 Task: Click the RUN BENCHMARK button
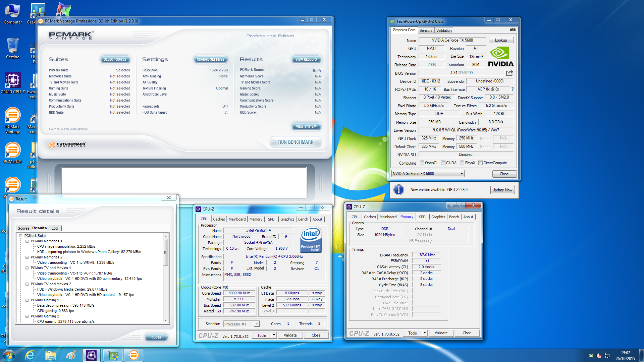(x=296, y=142)
